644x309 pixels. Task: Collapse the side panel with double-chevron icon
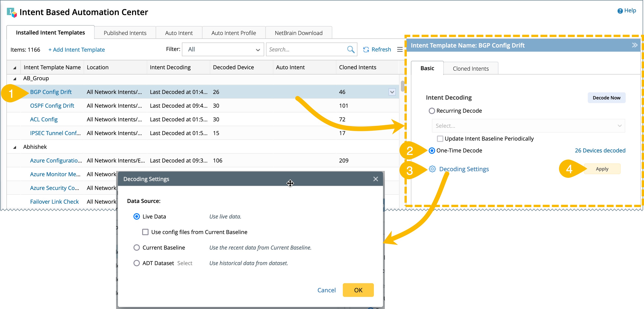click(634, 45)
